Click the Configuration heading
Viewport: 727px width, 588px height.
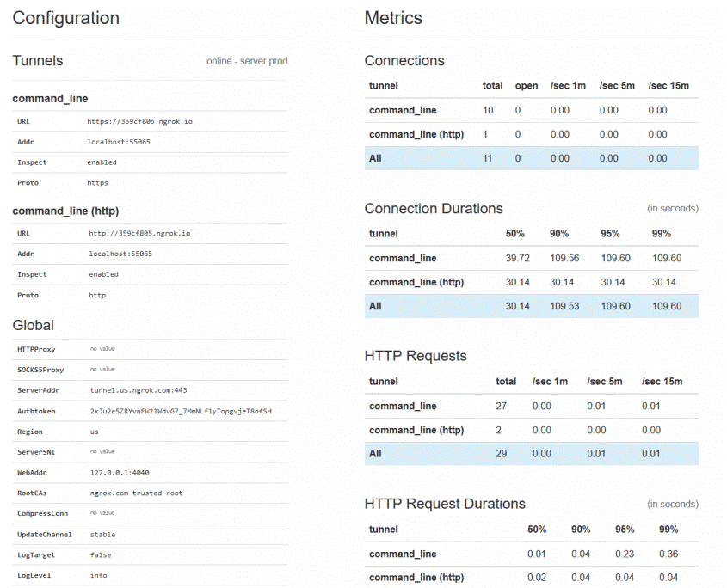click(x=66, y=18)
